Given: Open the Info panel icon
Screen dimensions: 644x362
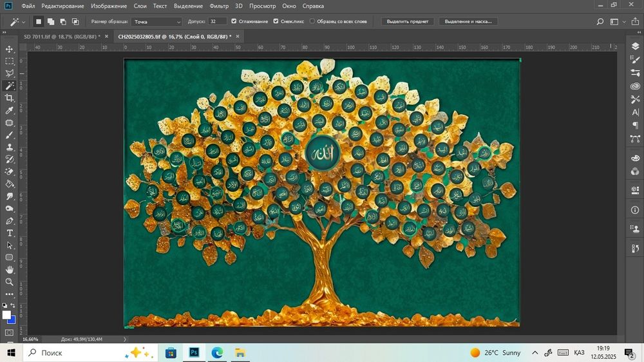Looking at the screenshot, I should (x=635, y=210).
